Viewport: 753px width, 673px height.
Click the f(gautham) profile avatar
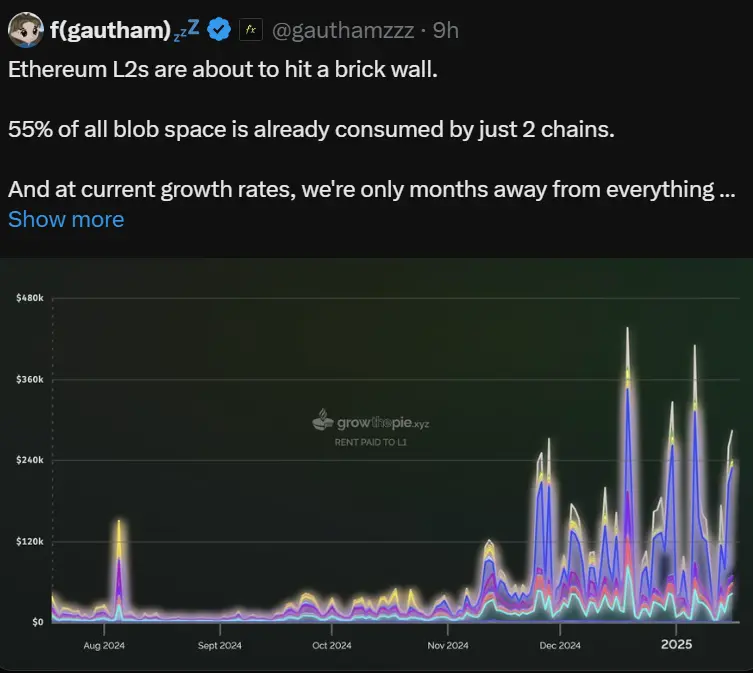coord(25,31)
